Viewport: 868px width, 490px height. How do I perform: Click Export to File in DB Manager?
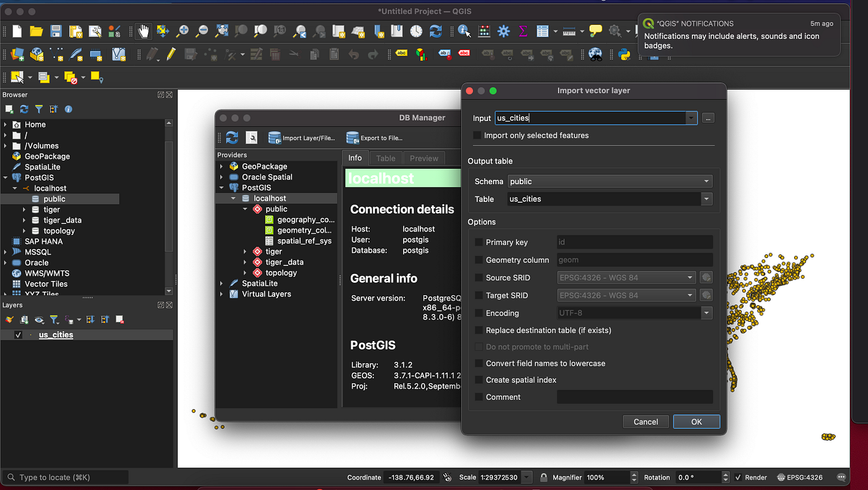[x=374, y=138]
